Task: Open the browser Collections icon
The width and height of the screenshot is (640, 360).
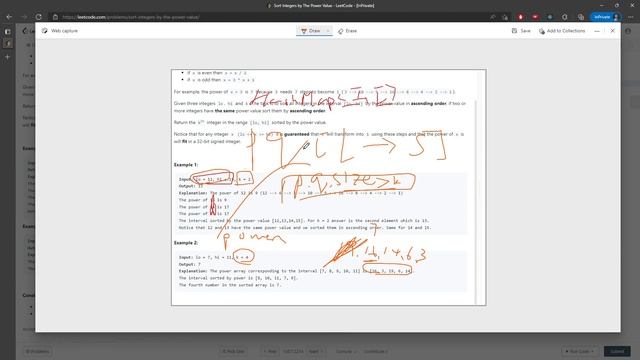Action: click(580, 17)
